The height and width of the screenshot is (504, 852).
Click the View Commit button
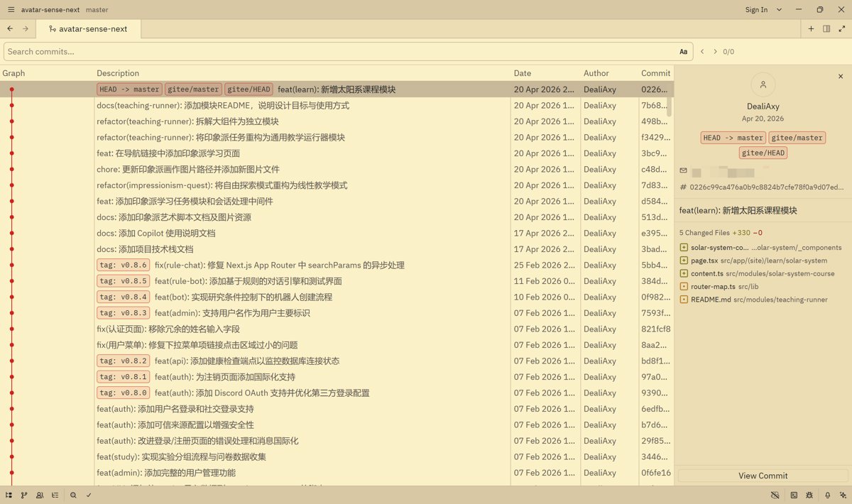(763, 476)
